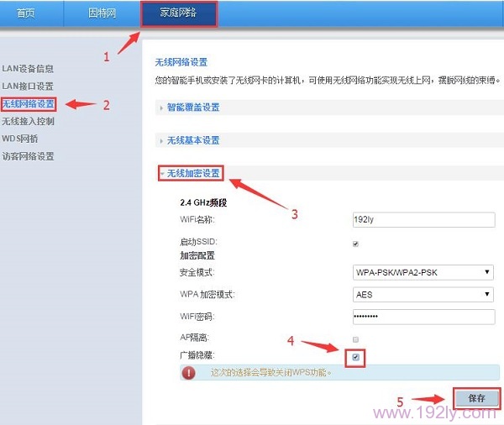Image resolution: width=504 pixels, height=425 pixels.
Task: Click the WiFi名称 input field
Action: [423, 220]
